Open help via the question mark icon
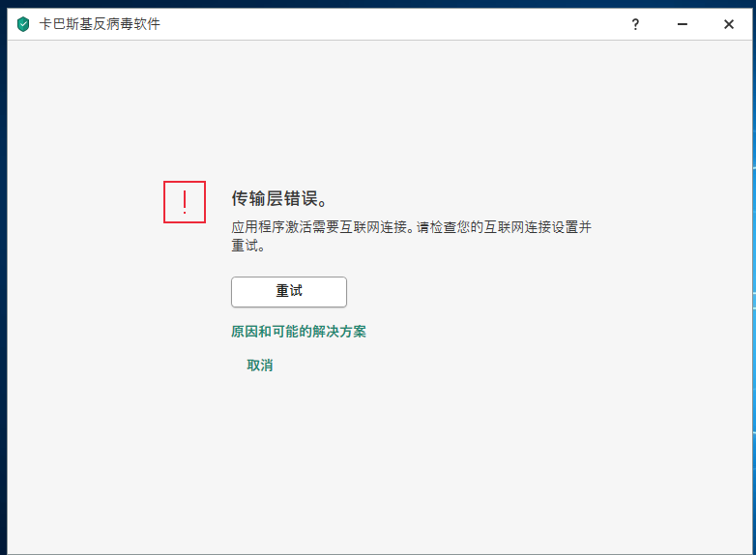The height and width of the screenshot is (555, 756). pyautogui.click(x=635, y=24)
